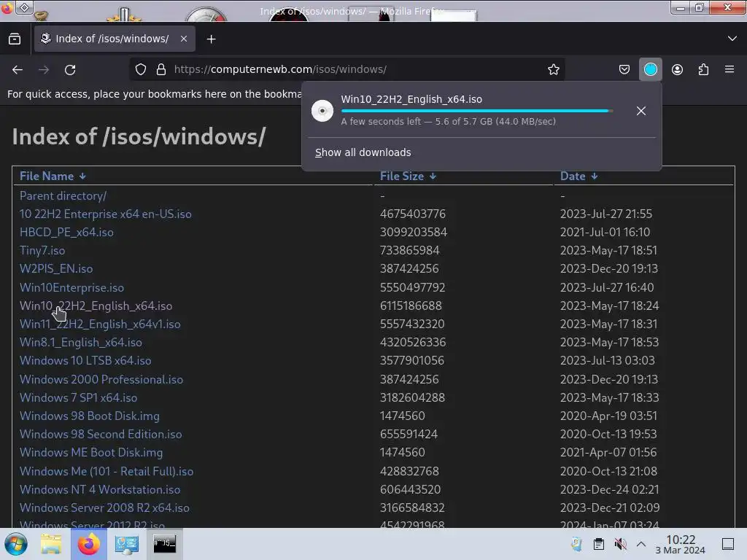Click the File Size sort arrow

(x=433, y=176)
